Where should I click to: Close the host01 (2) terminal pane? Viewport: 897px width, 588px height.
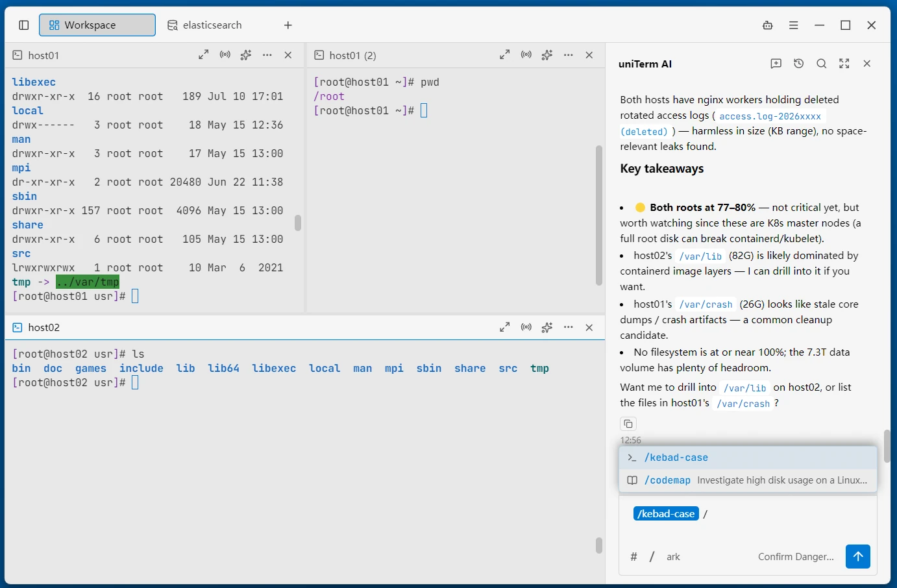point(589,55)
